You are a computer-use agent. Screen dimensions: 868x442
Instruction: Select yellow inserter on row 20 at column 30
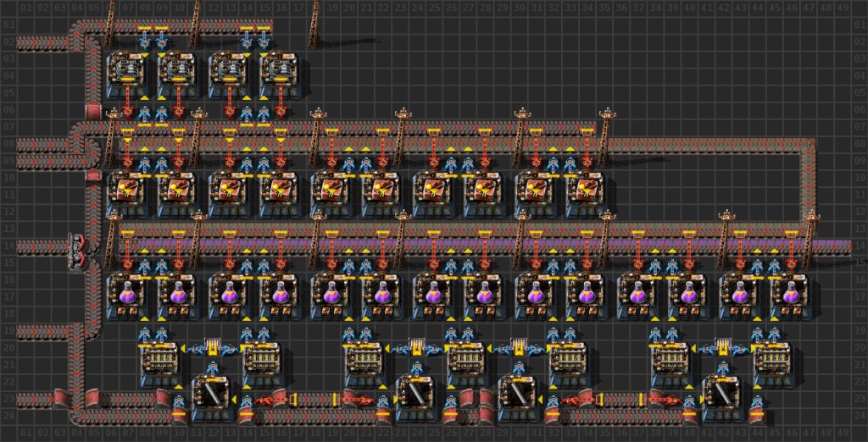[x=517, y=348]
